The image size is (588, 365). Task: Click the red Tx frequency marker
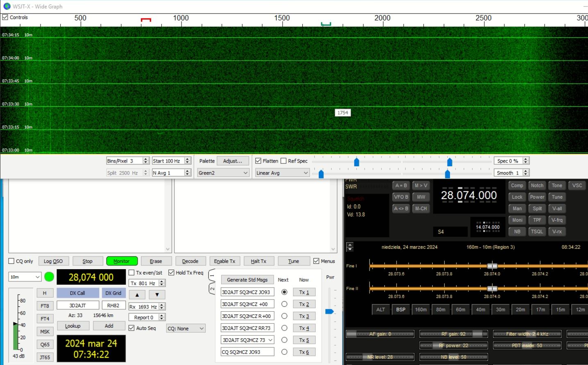point(146,20)
